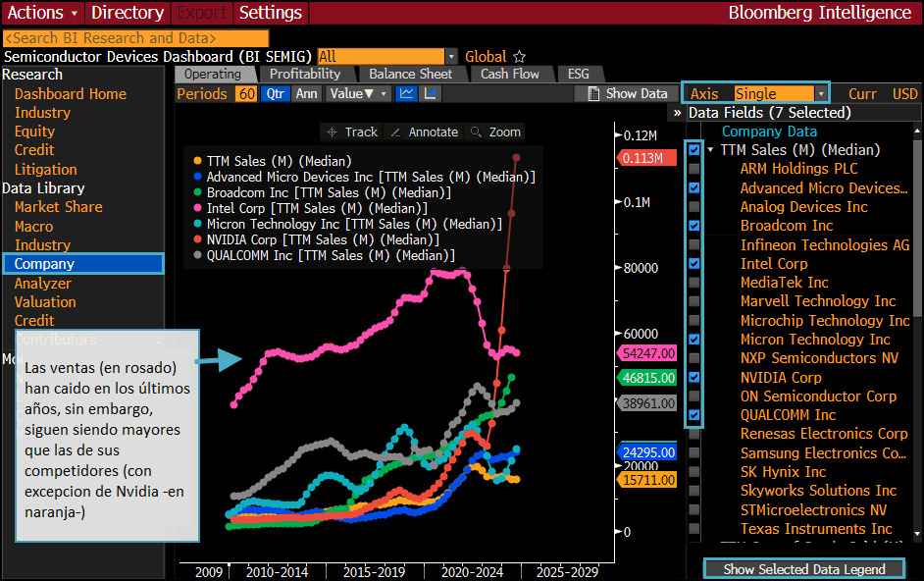Select STMicroelectronics NV in company list

tap(813, 509)
